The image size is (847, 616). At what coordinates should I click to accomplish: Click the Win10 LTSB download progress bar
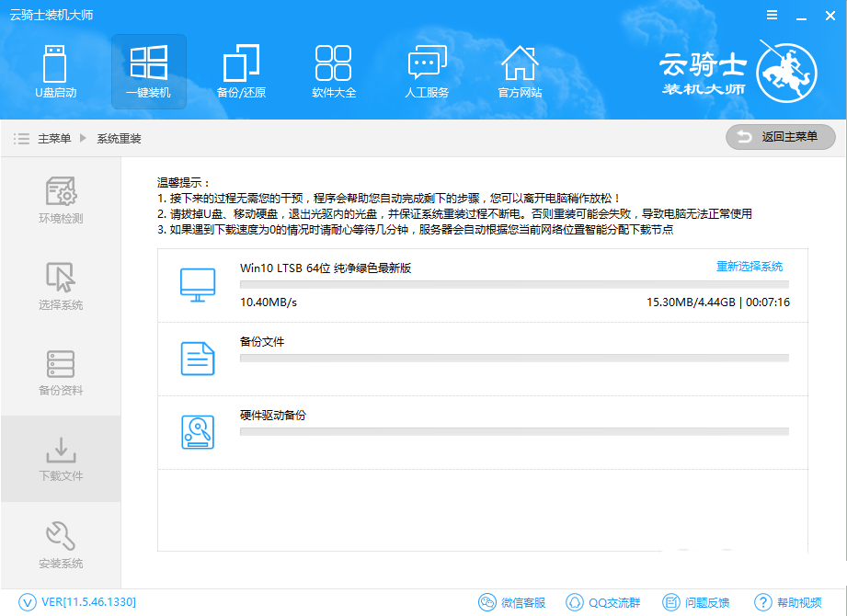513,285
